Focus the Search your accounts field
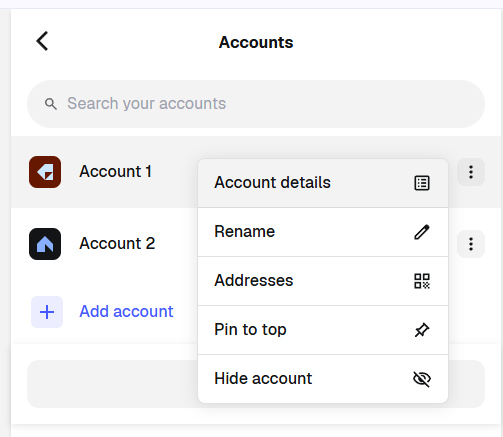This screenshot has height=437, width=503. pyautogui.click(x=256, y=104)
